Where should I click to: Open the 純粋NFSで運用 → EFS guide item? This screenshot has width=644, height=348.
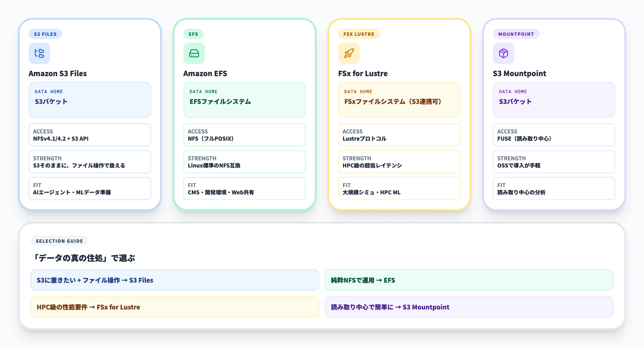469,280
